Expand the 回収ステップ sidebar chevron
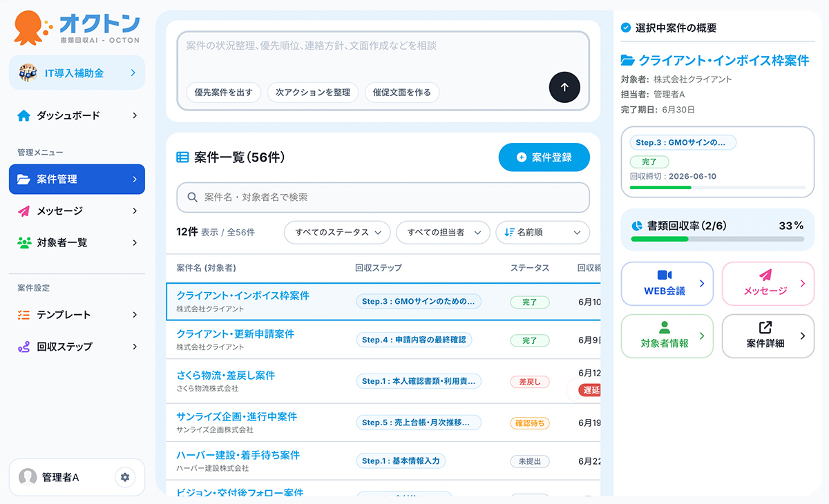The image size is (829, 504). tap(135, 347)
